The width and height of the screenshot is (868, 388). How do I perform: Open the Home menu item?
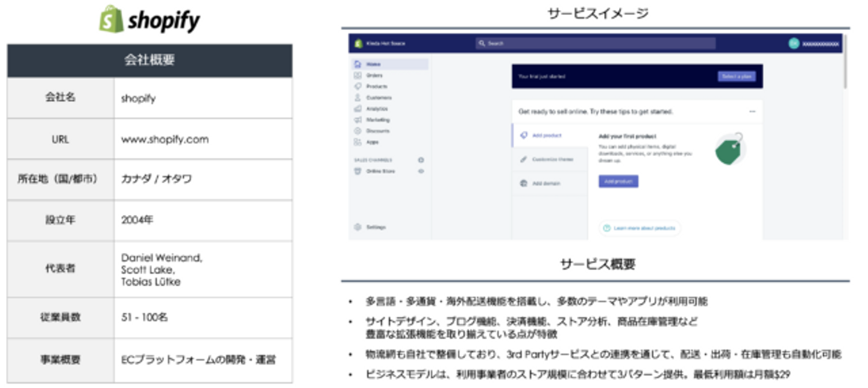(x=390, y=64)
